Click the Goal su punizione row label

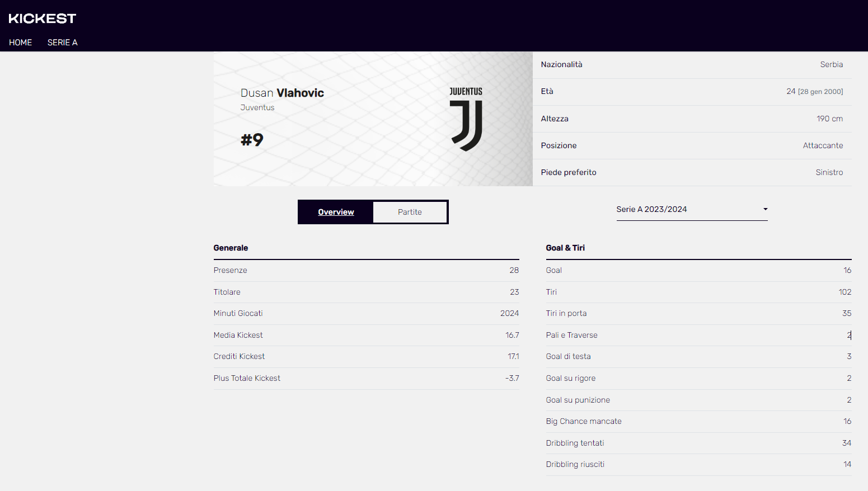[578, 400]
